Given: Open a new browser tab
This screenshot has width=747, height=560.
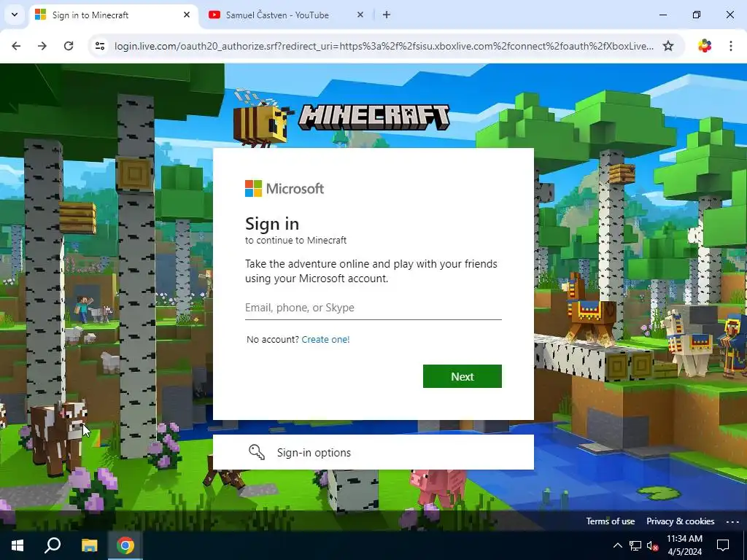Looking at the screenshot, I should pos(387,15).
